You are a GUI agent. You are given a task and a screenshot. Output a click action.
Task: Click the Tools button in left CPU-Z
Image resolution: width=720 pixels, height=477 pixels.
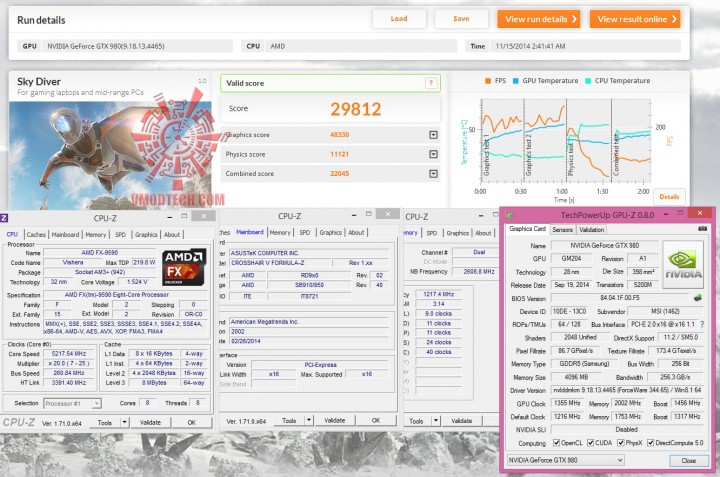pyautogui.click(x=105, y=422)
